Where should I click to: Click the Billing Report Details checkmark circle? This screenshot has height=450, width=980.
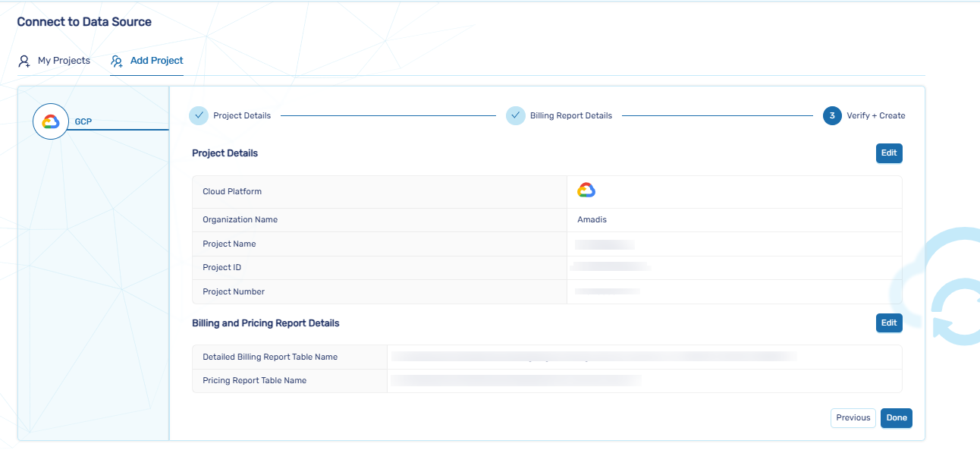tap(516, 115)
